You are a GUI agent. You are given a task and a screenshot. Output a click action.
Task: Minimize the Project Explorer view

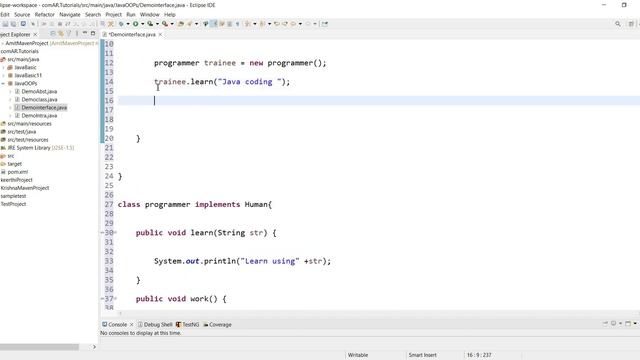coord(85,33)
